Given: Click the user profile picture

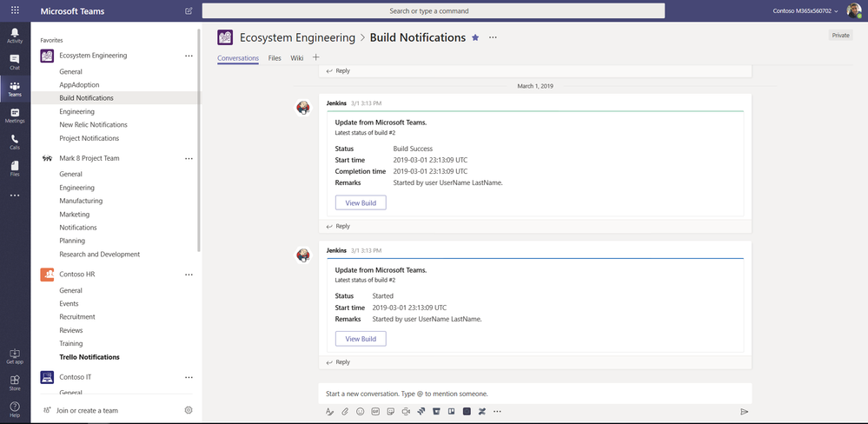Looking at the screenshot, I should (853, 10).
